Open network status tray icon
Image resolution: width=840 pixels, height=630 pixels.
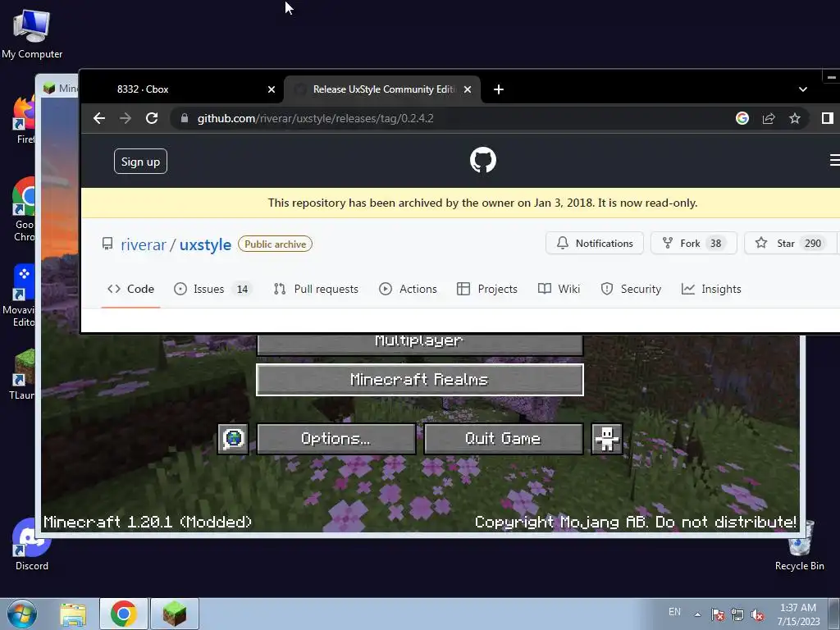pyautogui.click(x=737, y=614)
